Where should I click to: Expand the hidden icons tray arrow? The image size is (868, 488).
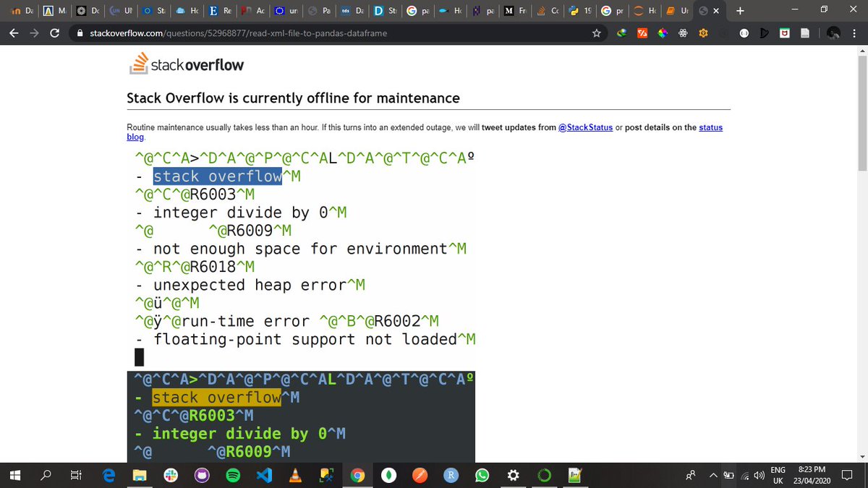[x=712, y=475]
